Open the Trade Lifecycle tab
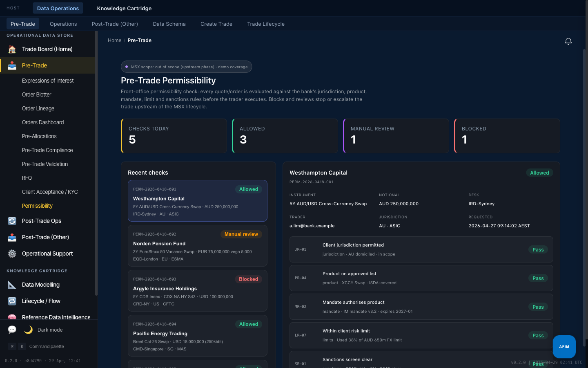Screen dimensions: 588x368 point(266,24)
